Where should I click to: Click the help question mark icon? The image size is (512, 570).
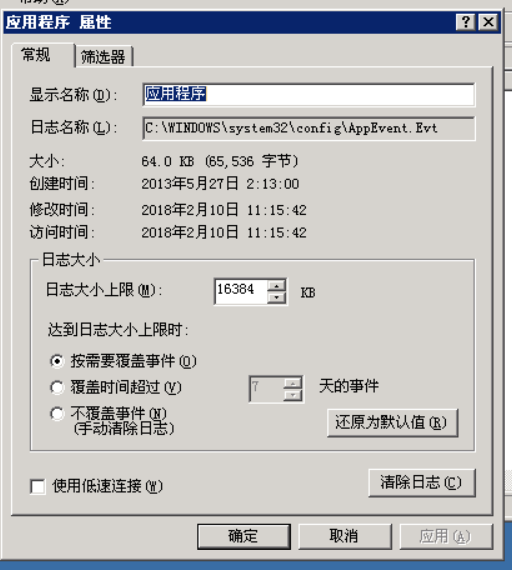(465, 22)
